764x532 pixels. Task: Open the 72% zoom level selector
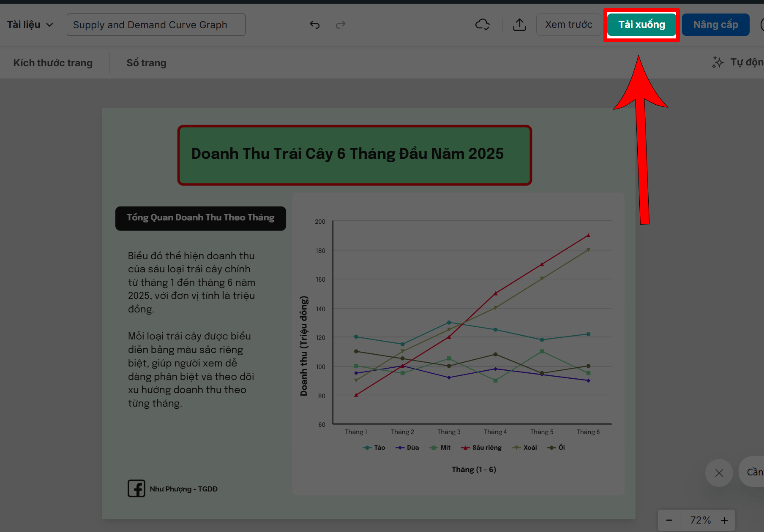coord(700,520)
